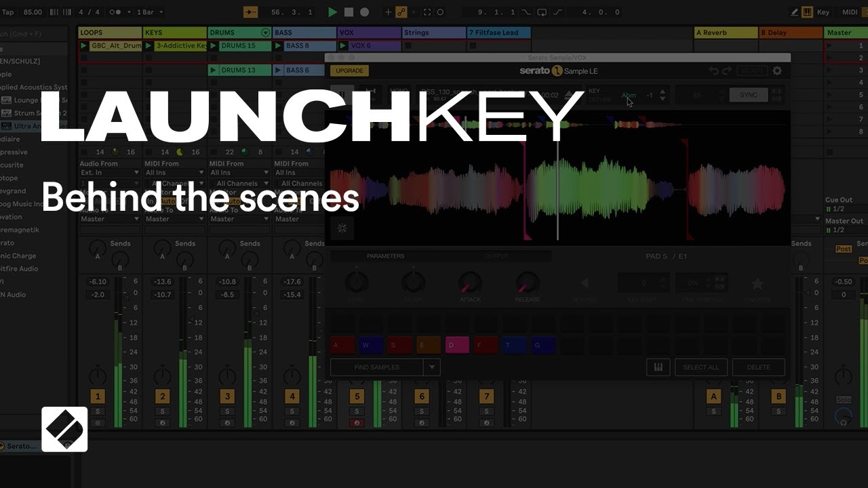The width and height of the screenshot is (868, 488).
Task: Select the orange E sample pad
Action: pos(429,346)
